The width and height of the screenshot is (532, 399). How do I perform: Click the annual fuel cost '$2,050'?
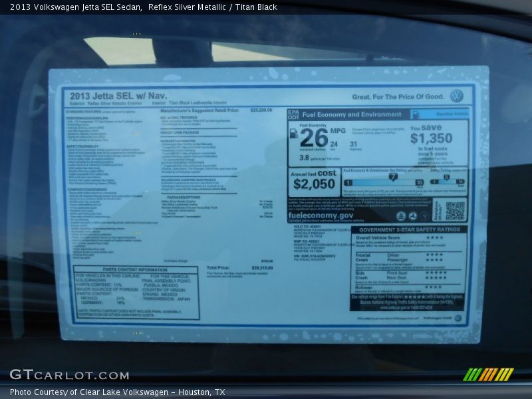point(314,184)
